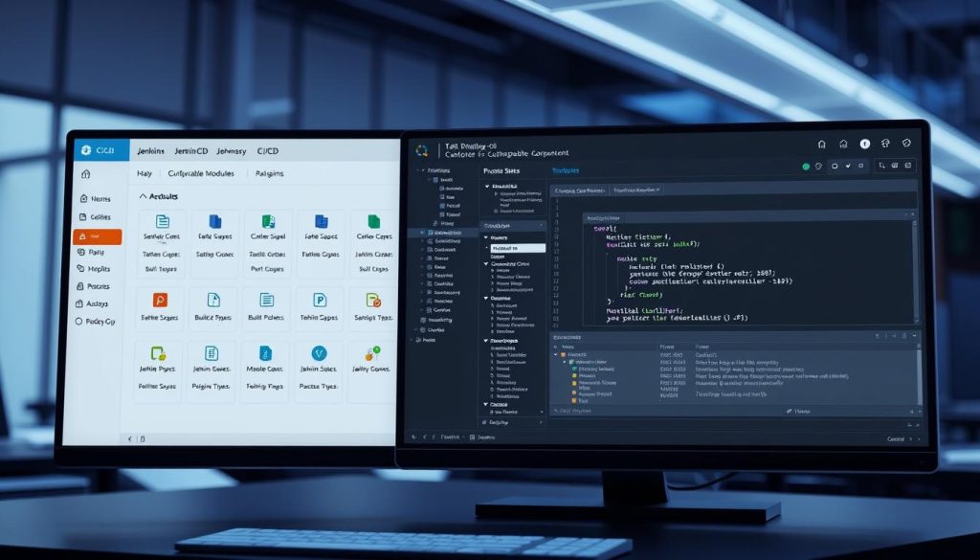Open the Builce Types file icon card
This screenshot has height=560, width=980.
tap(213, 300)
